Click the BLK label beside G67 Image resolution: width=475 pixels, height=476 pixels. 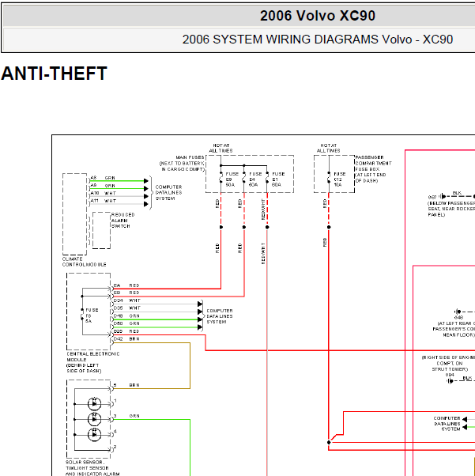pos(457,193)
